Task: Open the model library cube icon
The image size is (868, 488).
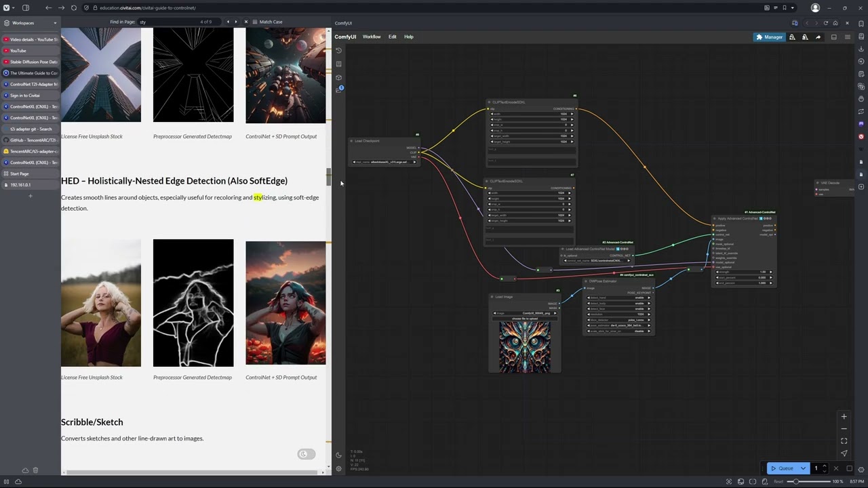Action: (x=339, y=77)
